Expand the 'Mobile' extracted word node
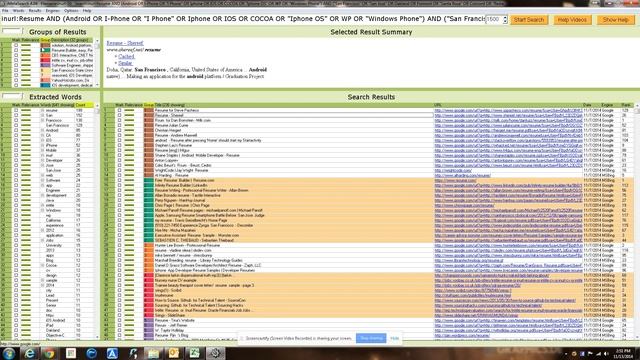This screenshot has width=640, height=360. (x=42, y=150)
